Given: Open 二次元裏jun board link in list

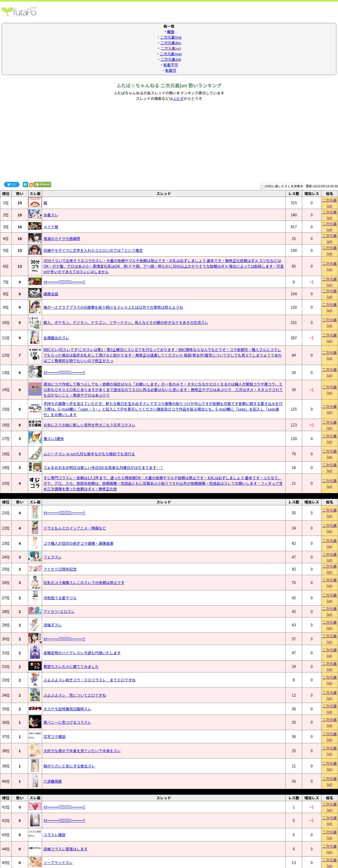Looking at the screenshot, I should [x=171, y=48].
